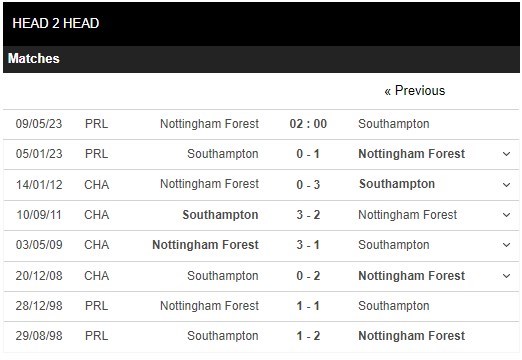Open the 3 - 1 score result
Screen dimensions: 522x360
308,245
